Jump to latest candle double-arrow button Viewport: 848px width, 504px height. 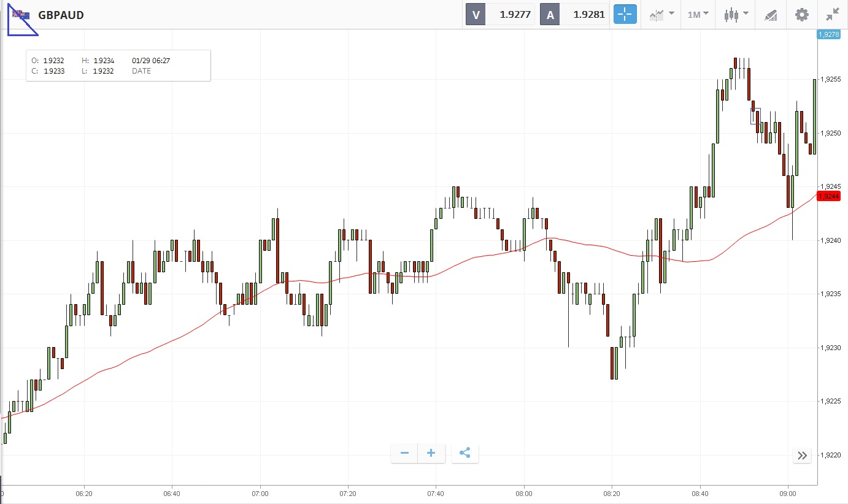[802, 455]
